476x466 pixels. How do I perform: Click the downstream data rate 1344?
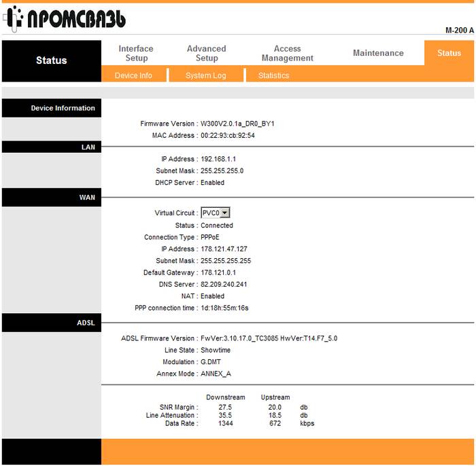pos(226,423)
